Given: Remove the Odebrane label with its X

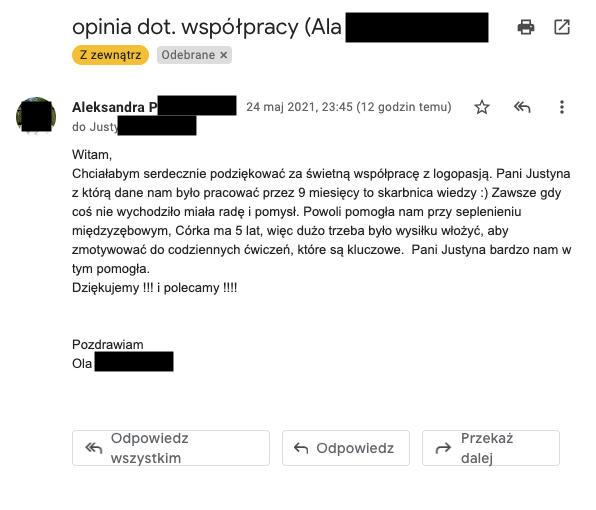Looking at the screenshot, I should [x=224, y=55].
